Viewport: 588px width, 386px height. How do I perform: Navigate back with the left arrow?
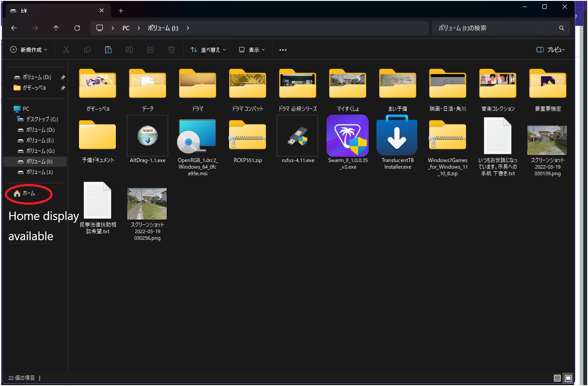coord(14,28)
